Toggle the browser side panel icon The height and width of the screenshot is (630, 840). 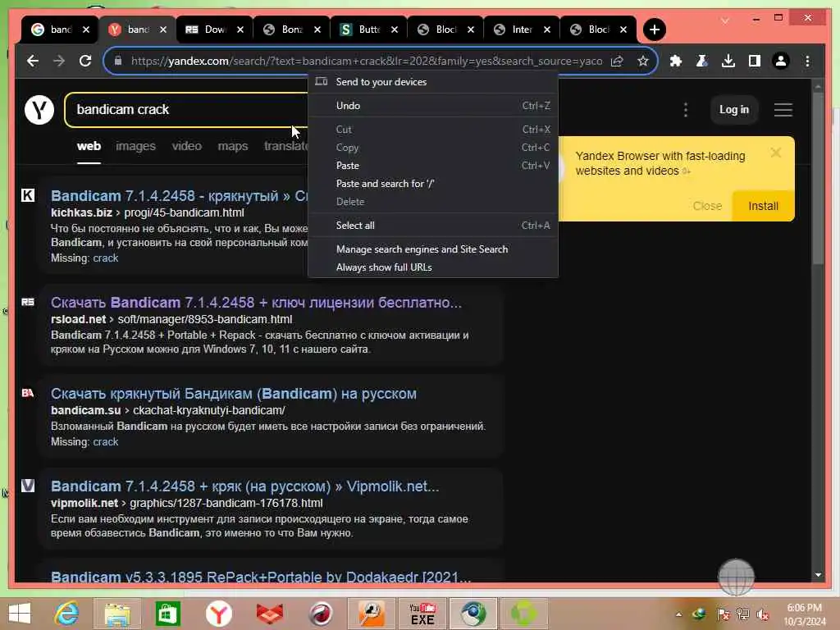(755, 61)
